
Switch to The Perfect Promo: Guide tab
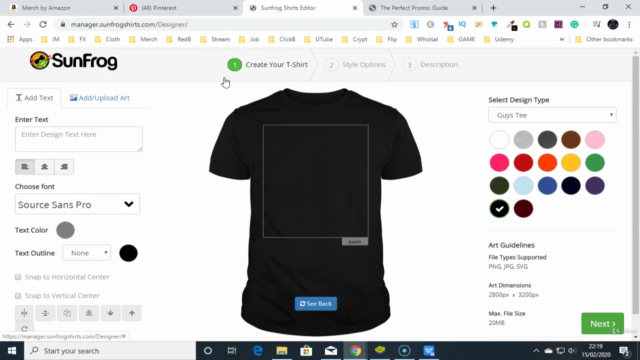(422, 8)
